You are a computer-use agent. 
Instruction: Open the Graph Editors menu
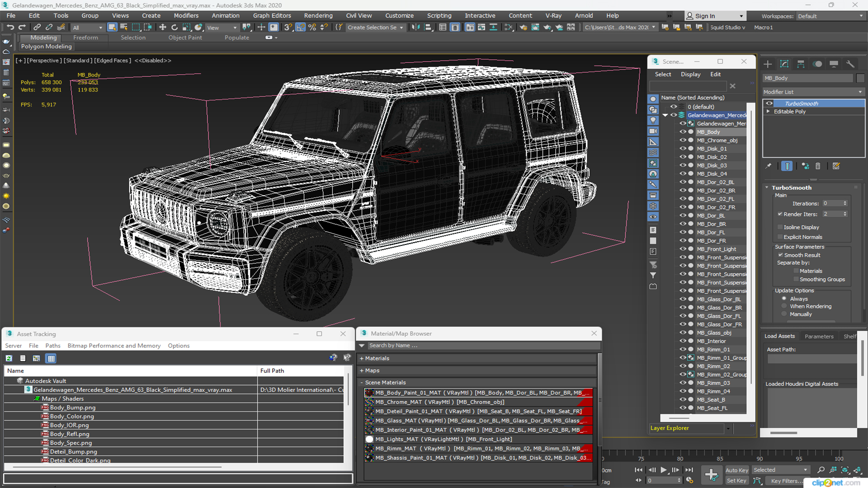(272, 15)
